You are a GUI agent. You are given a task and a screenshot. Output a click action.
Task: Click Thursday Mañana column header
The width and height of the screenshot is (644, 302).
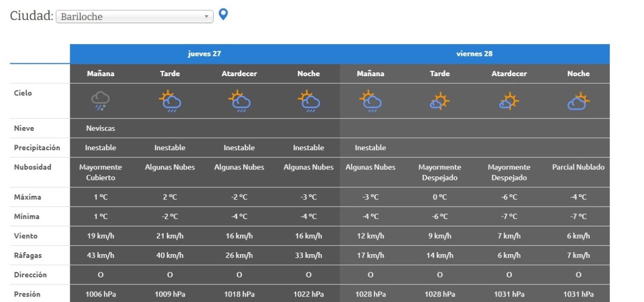pos(100,73)
